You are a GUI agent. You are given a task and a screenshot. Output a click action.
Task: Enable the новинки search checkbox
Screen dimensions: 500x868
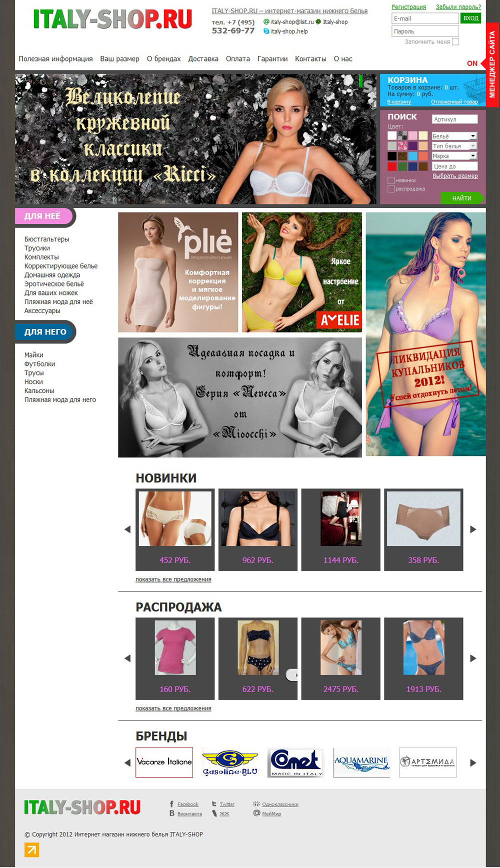pyautogui.click(x=391, y=180)
